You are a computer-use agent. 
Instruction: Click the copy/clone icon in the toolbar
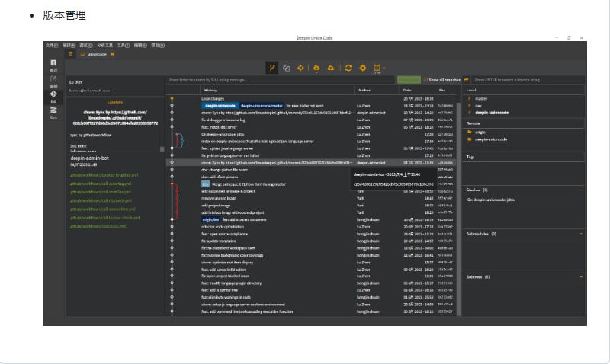pyautogui.click(x=286, y=69)
